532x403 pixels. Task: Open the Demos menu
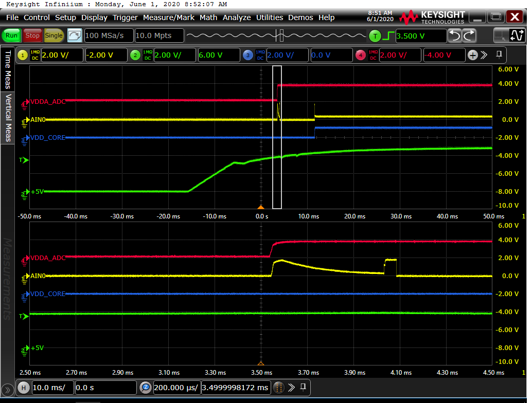[x=300, y=17]
